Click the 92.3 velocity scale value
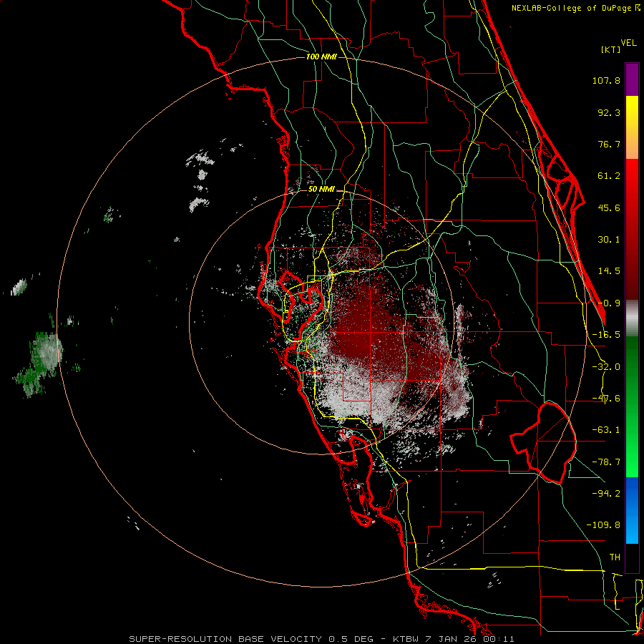The width and height of the screenshot is (644, 644). click(609, 112)
